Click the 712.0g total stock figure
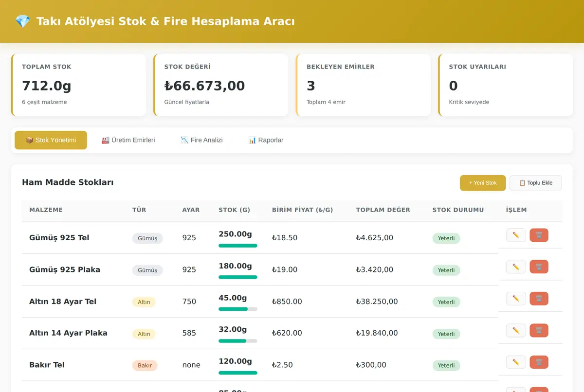 point(47,86)
